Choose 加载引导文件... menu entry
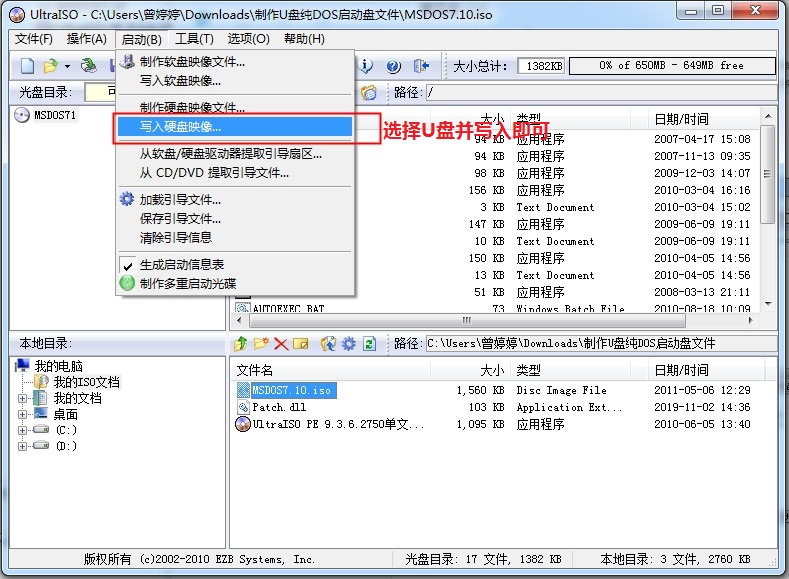 [235, 200]
